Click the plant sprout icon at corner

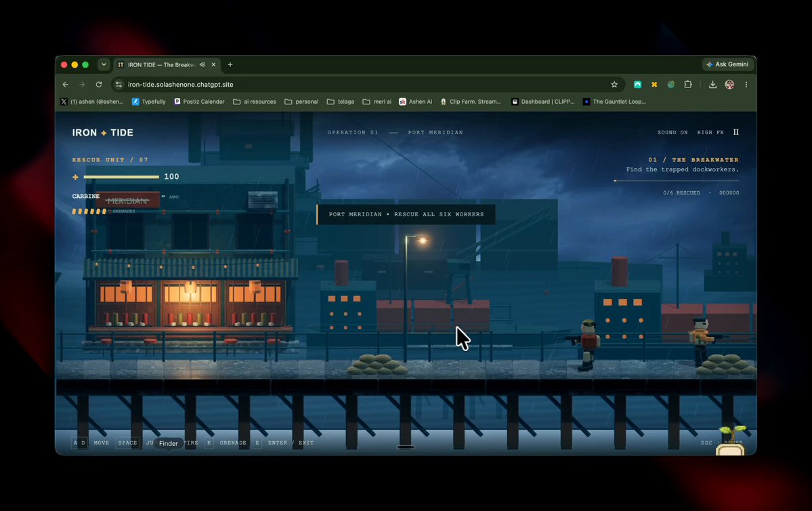tap(731, 441)
